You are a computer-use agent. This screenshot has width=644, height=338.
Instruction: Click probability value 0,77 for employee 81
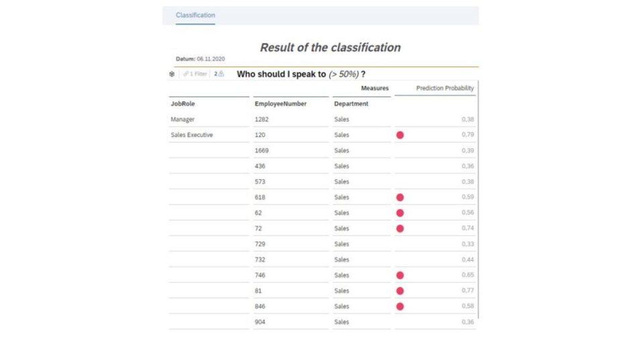[x=468, y=291]
